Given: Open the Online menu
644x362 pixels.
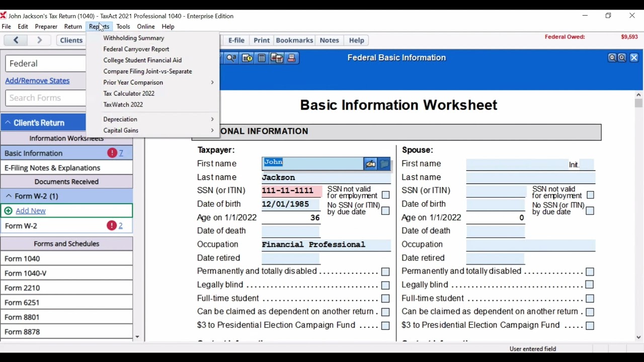Looking at the screenshot, I should pos(146,27).
